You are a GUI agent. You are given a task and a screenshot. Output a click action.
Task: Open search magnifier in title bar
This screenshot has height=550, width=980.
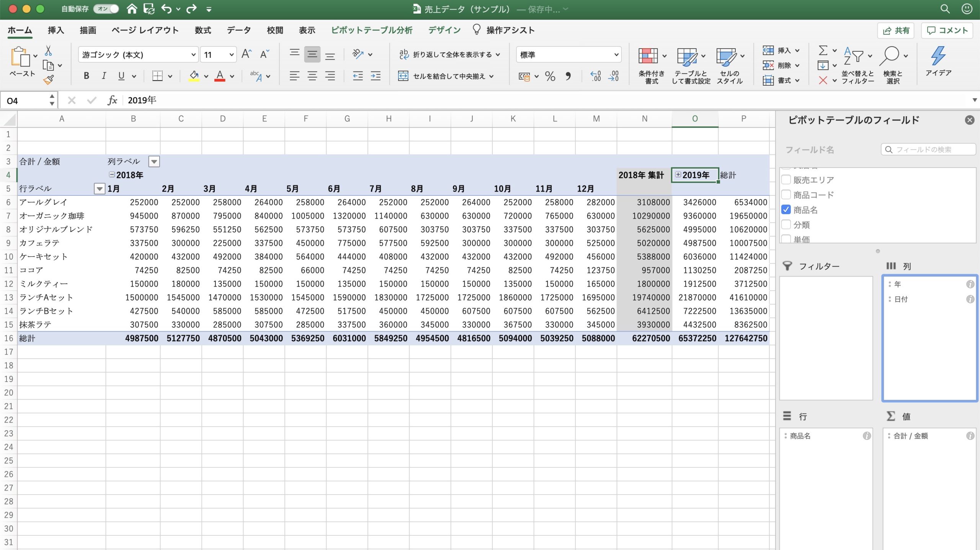945,9
